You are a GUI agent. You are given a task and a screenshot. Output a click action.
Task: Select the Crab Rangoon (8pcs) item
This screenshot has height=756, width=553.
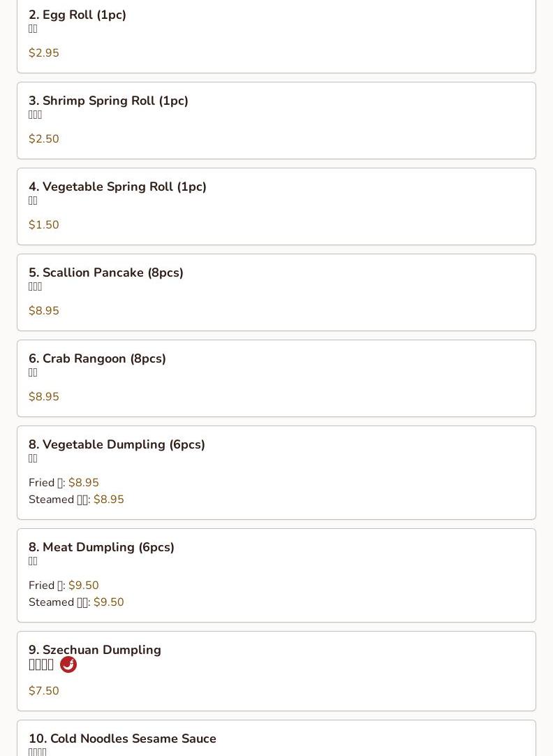pos(276,378)
